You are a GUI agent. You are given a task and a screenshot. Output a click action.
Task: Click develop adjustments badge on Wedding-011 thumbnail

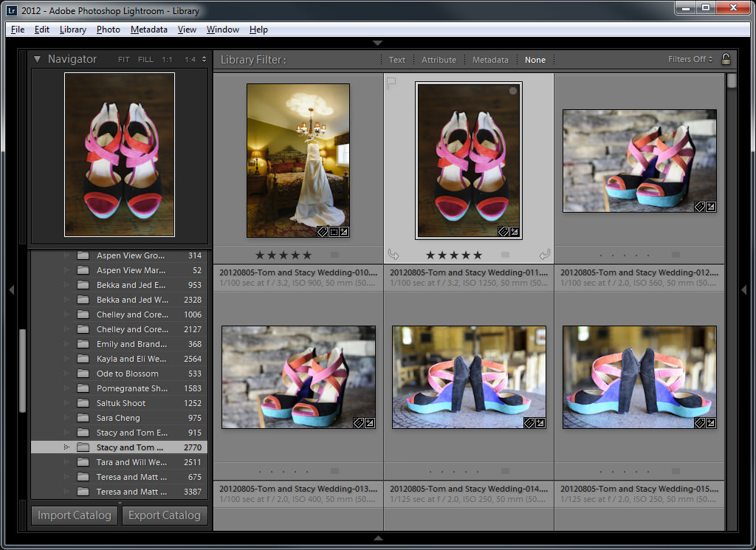click(x=514, y=232)
